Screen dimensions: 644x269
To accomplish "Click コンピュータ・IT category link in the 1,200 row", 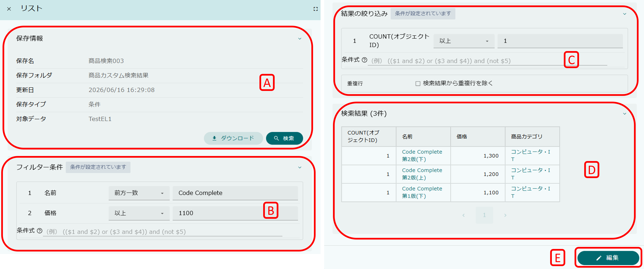I will click(x=530, y=174).
